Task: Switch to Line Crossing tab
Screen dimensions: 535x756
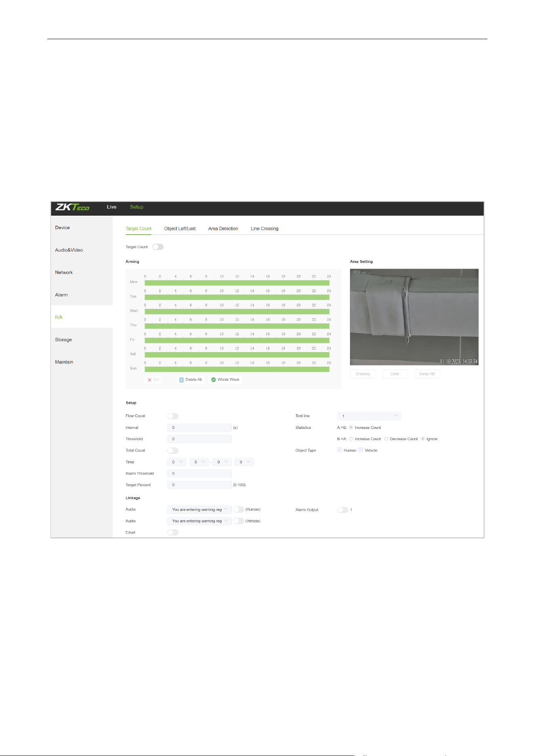Action: 265,229
